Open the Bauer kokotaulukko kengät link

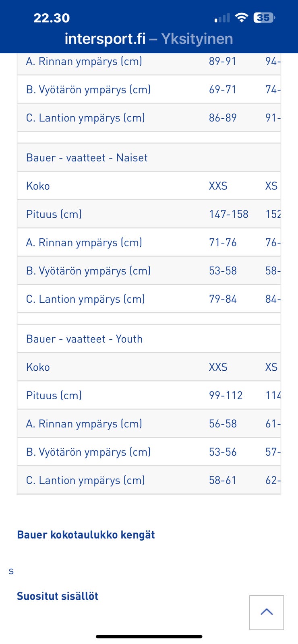coord(86,535)
